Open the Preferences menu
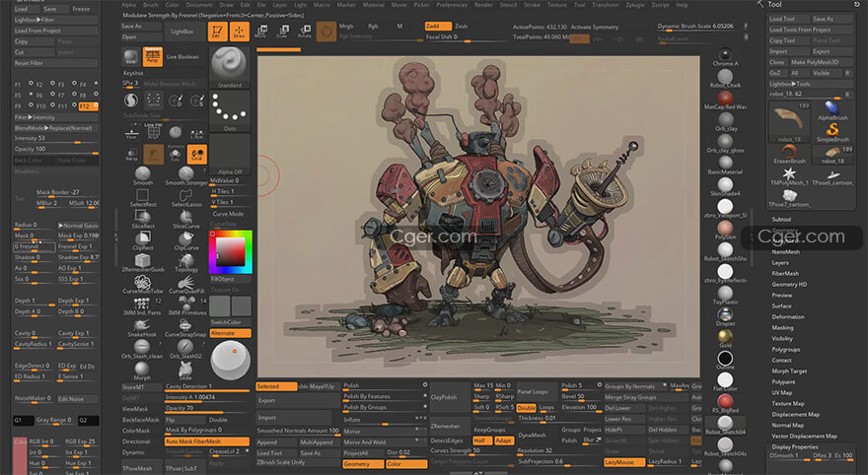The width and height of the screenshot is (868, 475). pyautogui.click(x=452, y=5)
